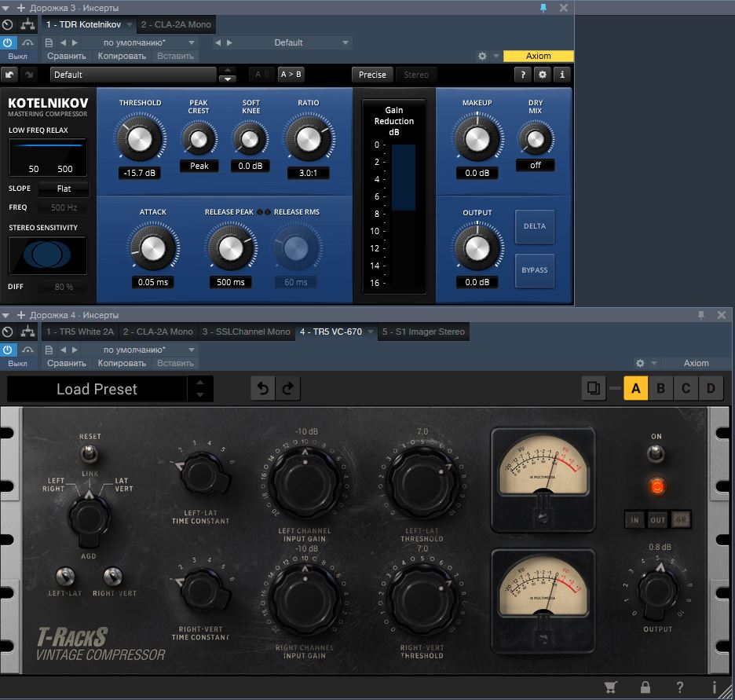Click T-RackS help question mark icon
The height and width of the screenshot is (700, 735).
(680, 687)
